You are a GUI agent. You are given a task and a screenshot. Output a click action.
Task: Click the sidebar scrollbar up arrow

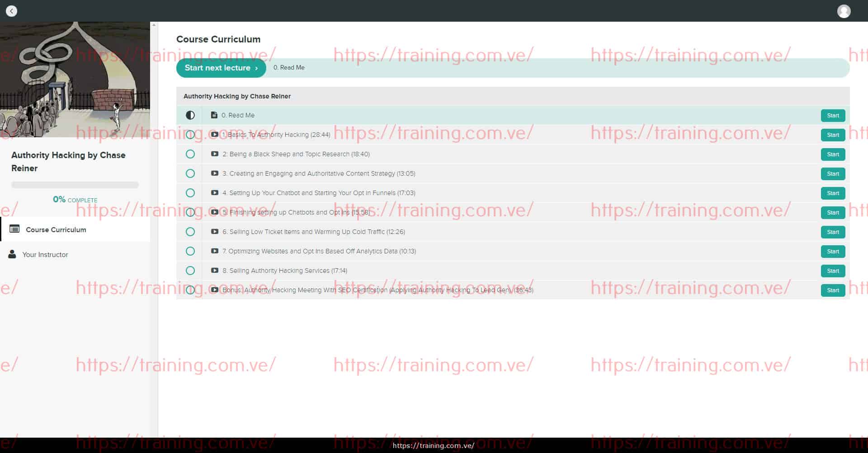coord(154,25)
